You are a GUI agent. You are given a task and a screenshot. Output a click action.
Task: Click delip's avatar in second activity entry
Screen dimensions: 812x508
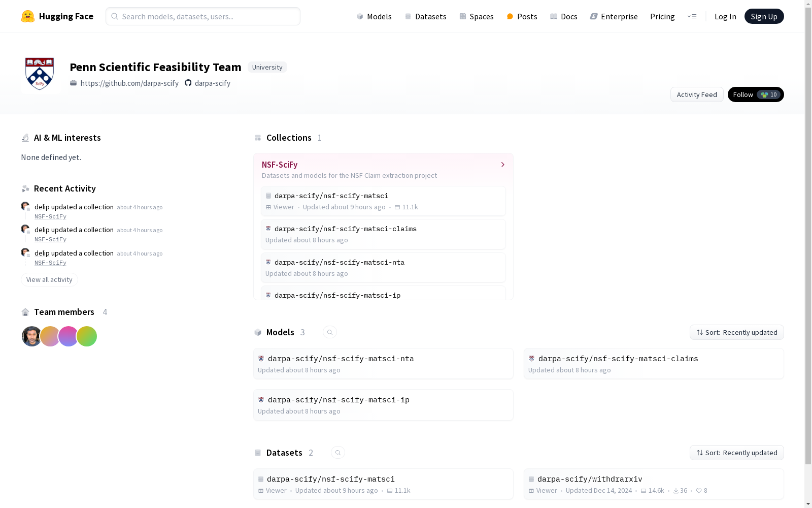click(x=25, y=229)
